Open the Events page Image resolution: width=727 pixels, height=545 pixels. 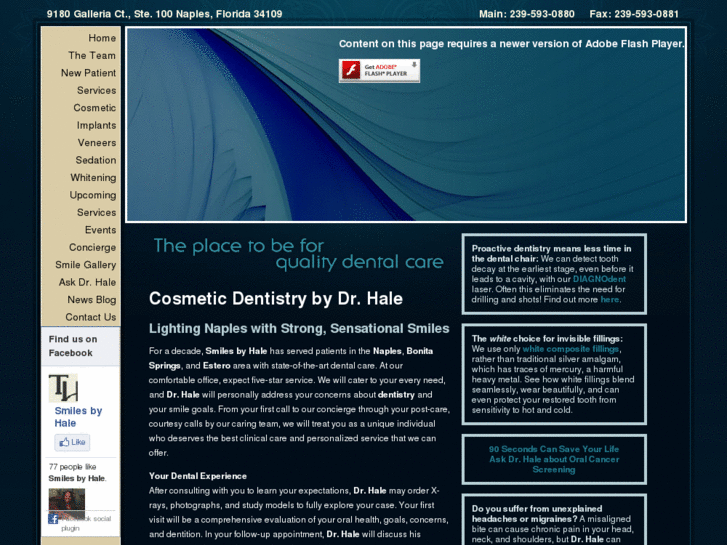pyautogui.click(x=100, y=230)
